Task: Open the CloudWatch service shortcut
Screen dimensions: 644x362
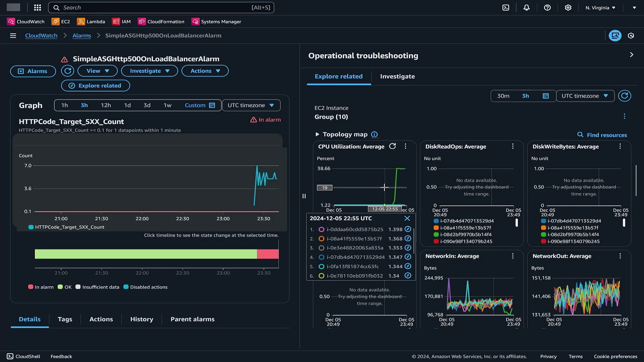Action: (x=26, y=21)
